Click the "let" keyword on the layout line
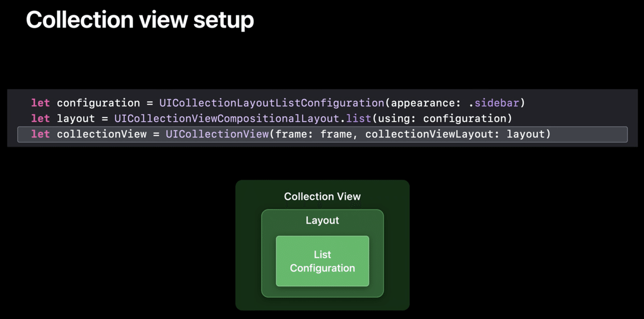This screenshot has width=644, height=319. [x=40, y=118]
